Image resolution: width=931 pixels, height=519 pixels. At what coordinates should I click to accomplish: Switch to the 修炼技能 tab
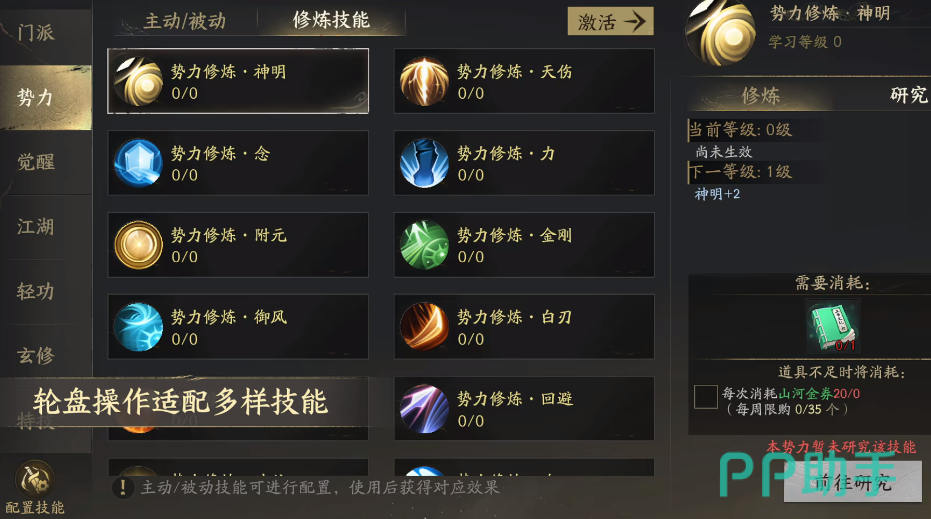point(331,20)
